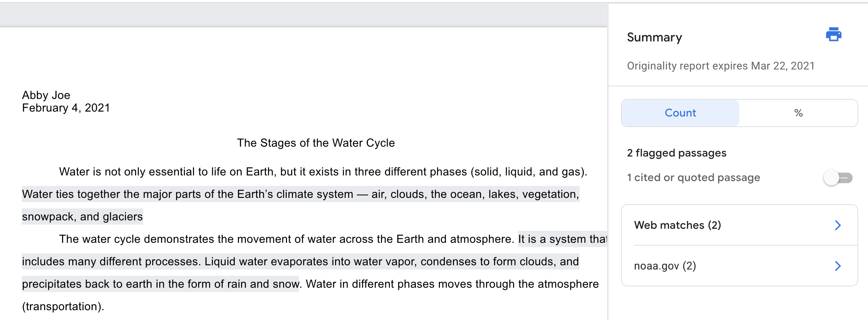
Task: Switch to the % tab
Action: [x=799, y=113]
